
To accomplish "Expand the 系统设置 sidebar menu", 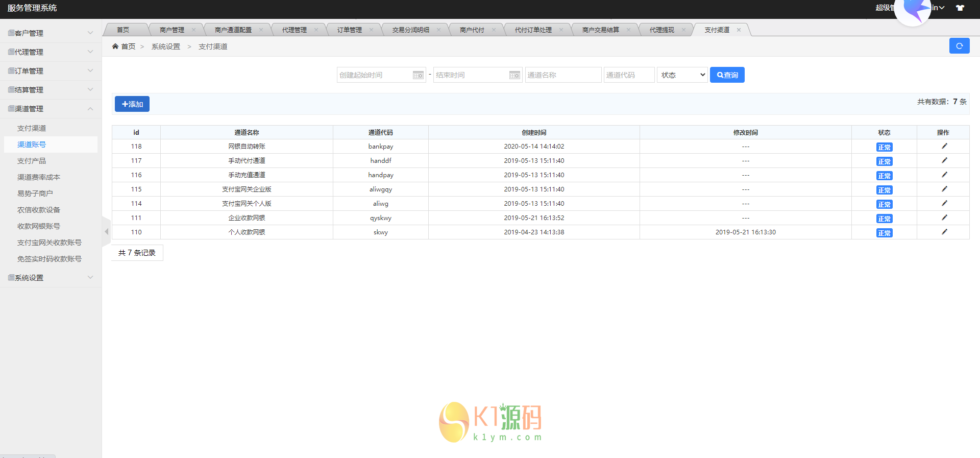I will pyautogui.click(x=50, y=278).
